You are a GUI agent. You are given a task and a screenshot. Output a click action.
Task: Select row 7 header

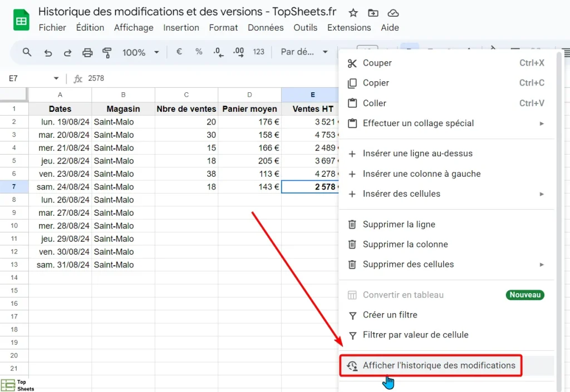(14, 187)
